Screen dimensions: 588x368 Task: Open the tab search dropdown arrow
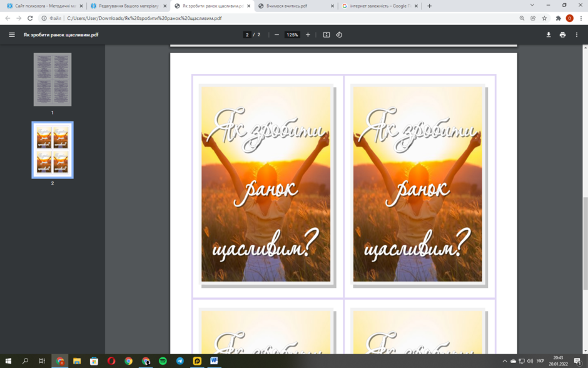coord(532,5)
